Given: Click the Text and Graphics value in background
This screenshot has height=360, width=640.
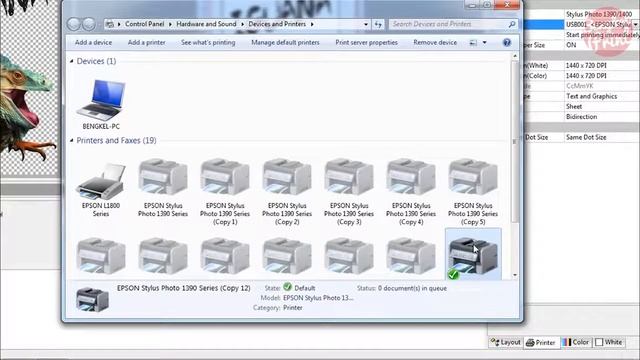Looking at the screenshot, I should [x=591, y=96].
